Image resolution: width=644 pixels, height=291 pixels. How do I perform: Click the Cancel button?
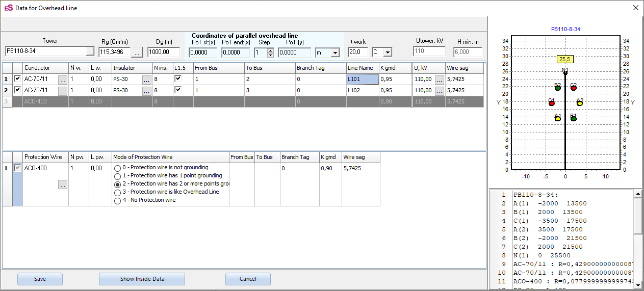coord(248,279)
